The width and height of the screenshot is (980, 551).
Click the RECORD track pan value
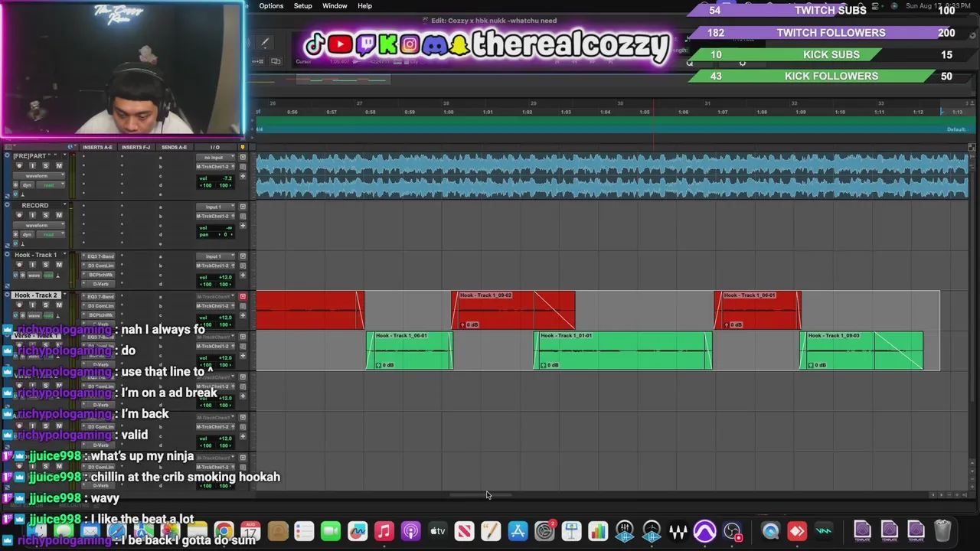click(225, 234)
